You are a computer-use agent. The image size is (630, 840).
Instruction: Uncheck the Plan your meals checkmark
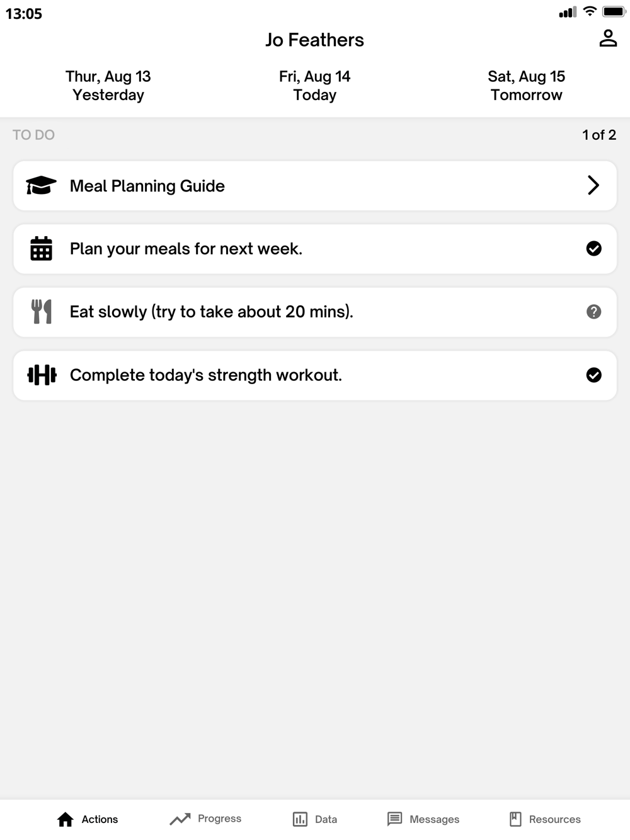tap(593, 249)
